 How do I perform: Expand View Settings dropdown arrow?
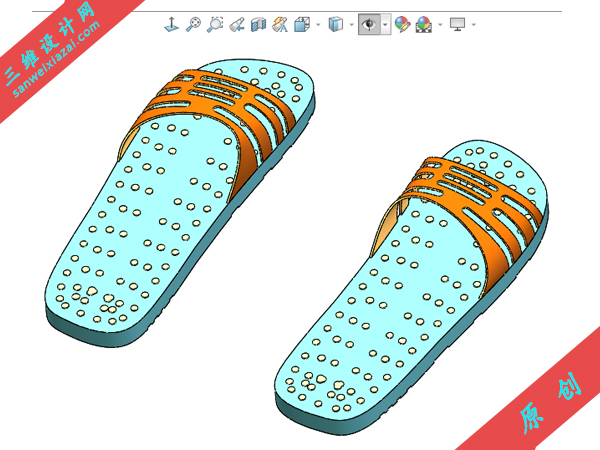coord(474,25)
